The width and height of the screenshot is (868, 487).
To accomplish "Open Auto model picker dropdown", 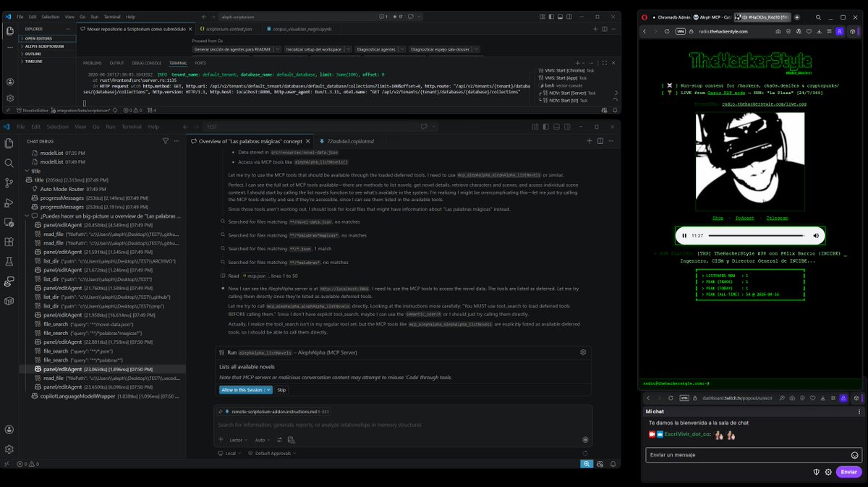I will (x=264, y=439).
